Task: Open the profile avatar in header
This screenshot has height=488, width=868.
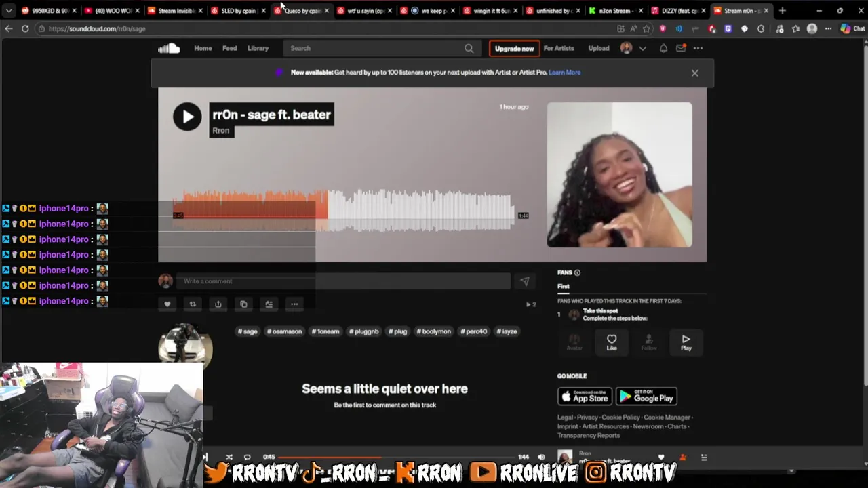Action: [626, 48]
